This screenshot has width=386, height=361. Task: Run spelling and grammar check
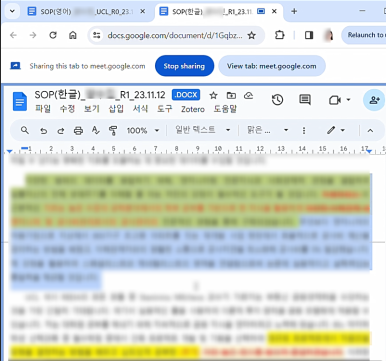tap(96, 131)
